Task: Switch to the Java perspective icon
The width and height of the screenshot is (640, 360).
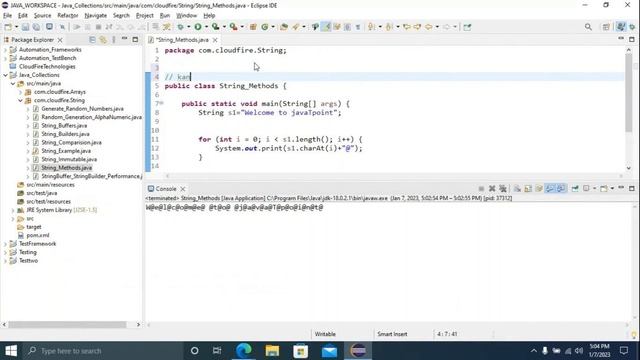Action: pyautogui.click(x=621, y=27)
